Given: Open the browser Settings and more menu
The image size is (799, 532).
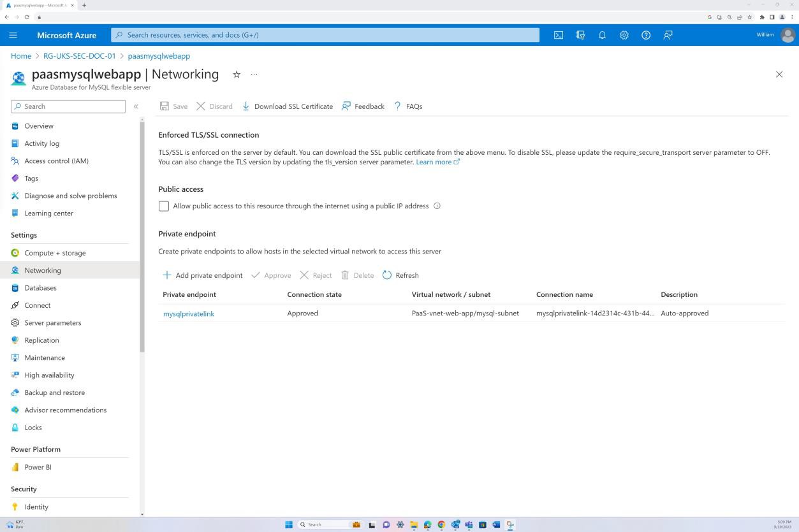Looking at the screenshot, I should click(x=791, y=18).
